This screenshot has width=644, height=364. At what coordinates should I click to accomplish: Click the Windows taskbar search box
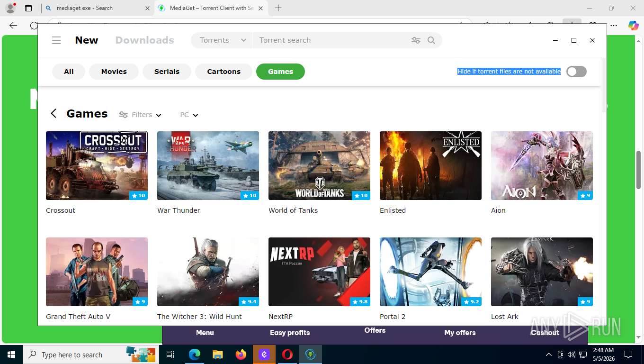click(92, 355)
